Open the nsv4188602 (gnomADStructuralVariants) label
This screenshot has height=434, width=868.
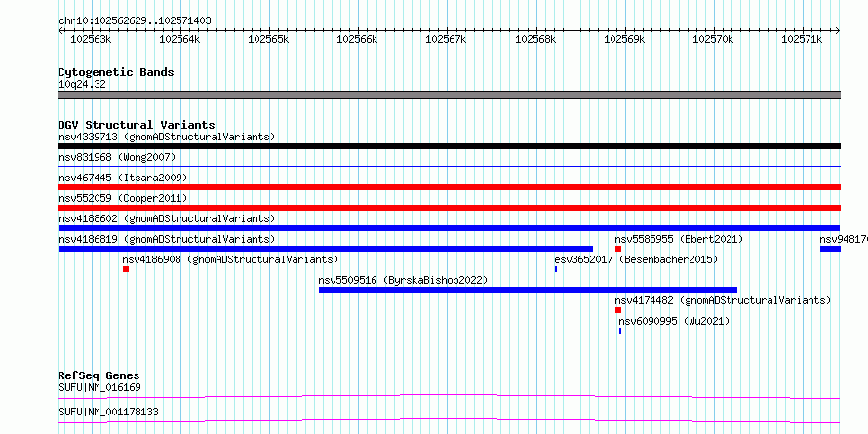pyautogui.click(x=167, y=218)
